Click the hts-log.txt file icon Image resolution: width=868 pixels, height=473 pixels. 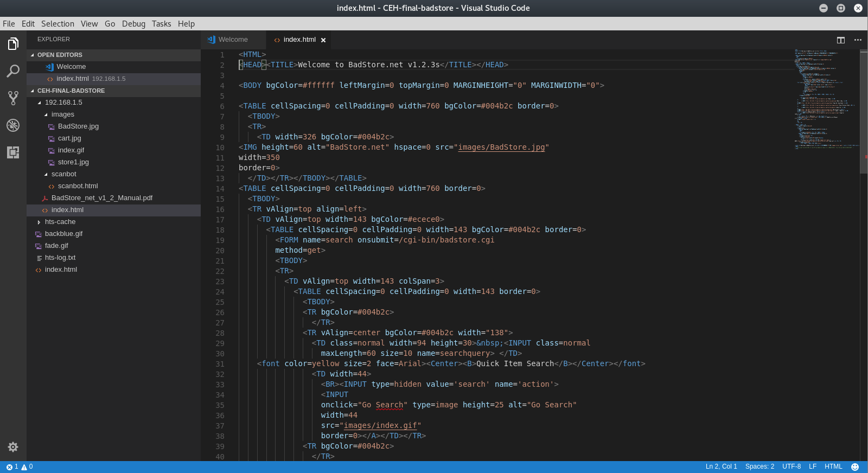tap(39, 258)
